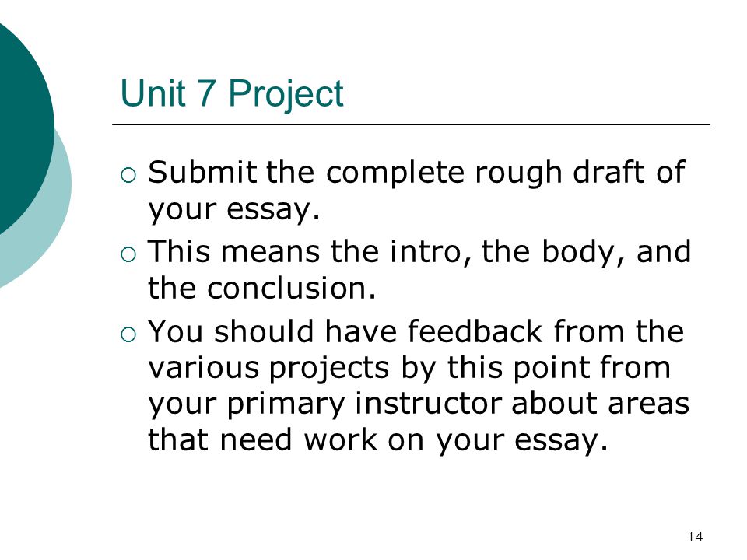Screen dimensions: 747x560
Task: Click text 'You should have feedback from the'
Action: [416, 331]
